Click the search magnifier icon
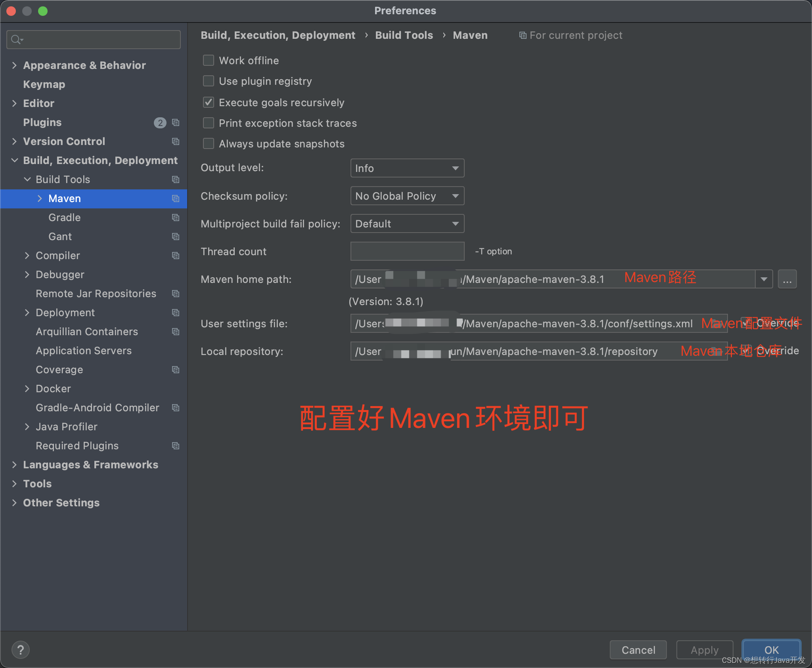Viewport: 812px width, 668px height. 16,40
